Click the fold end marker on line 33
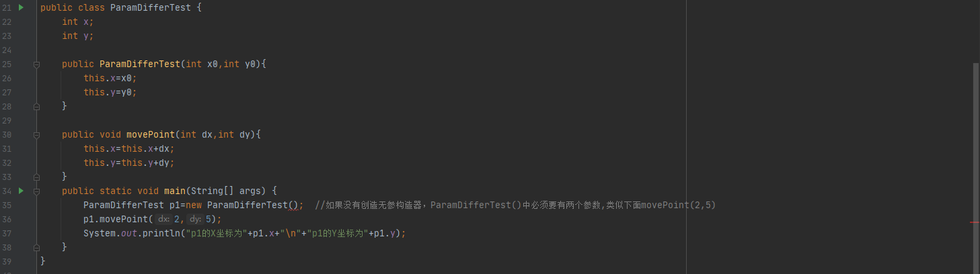 point(36,177)
